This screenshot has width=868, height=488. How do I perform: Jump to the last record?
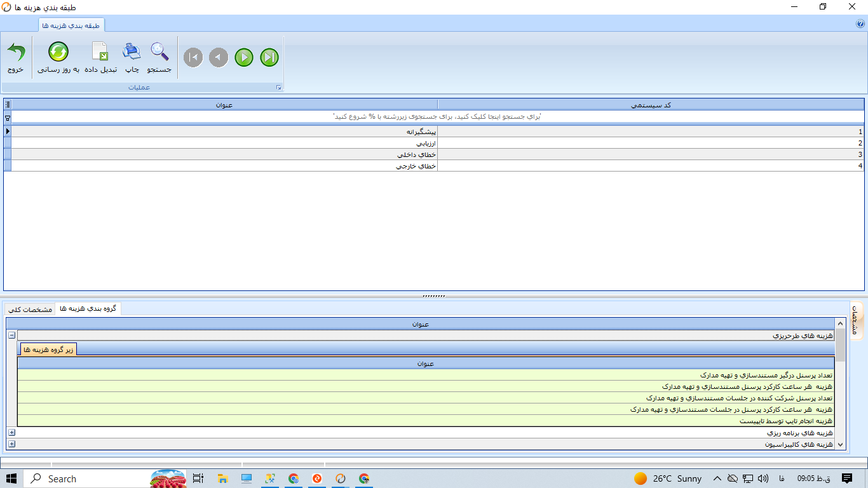[269, 58]
